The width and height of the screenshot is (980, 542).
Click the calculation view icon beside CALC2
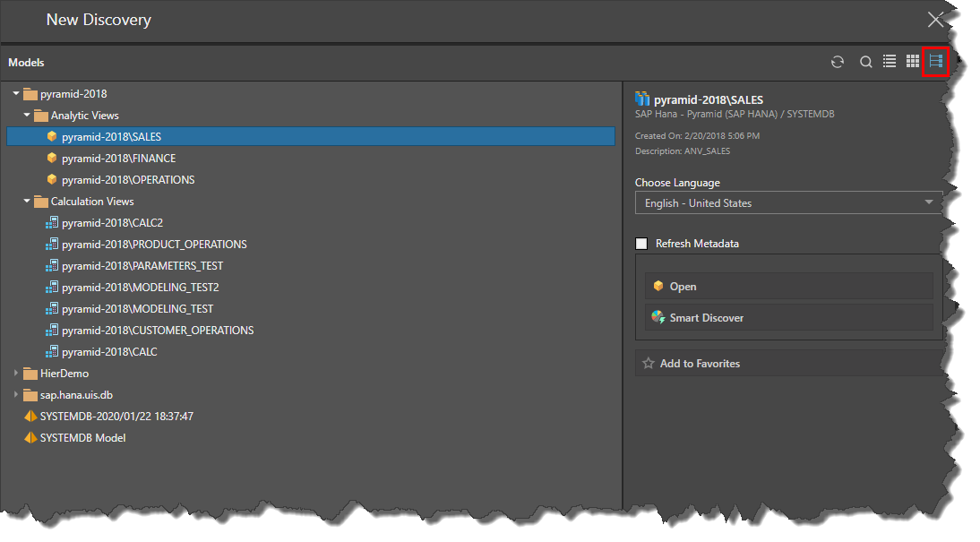click(x=52, y=222)
